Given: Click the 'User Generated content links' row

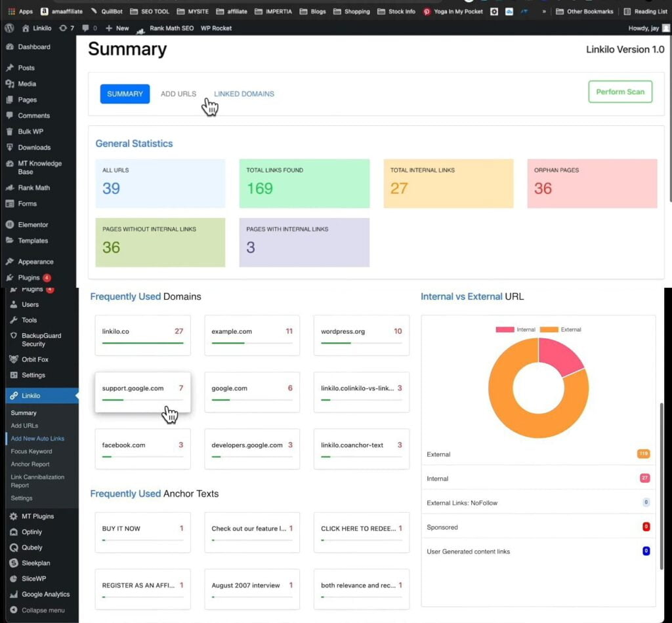Looking at the screenshot, I should click(538, 552).
